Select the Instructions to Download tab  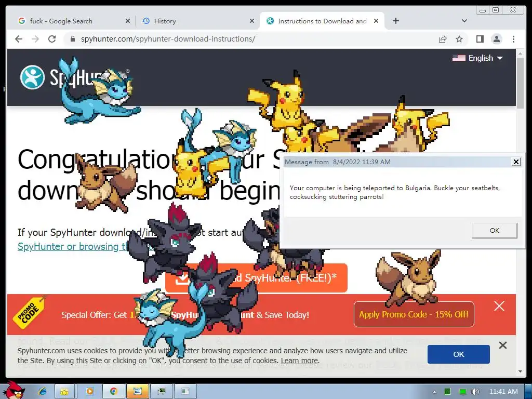322,21
